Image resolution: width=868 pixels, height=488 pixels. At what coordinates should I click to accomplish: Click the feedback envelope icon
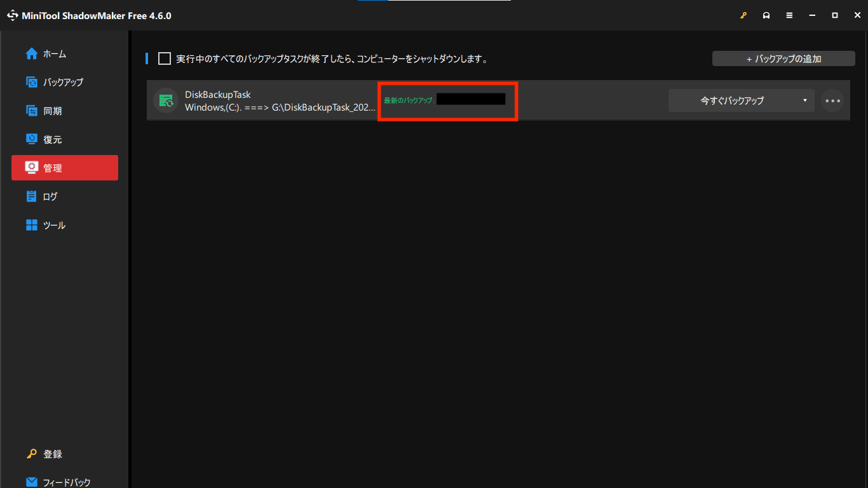32,482
